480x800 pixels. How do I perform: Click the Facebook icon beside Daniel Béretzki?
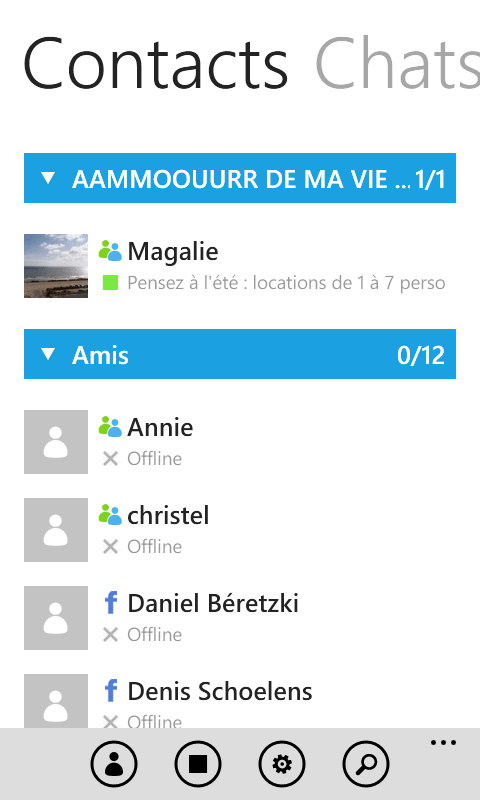pos(111,603)
